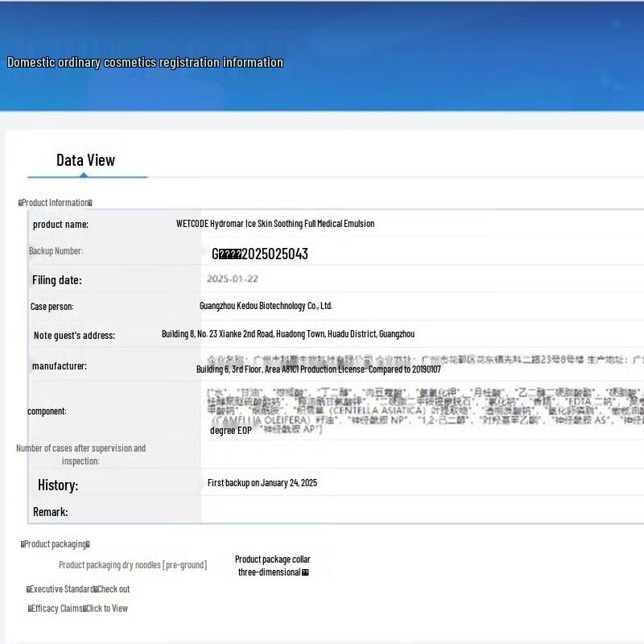The image size is (644, 644).
Task: Click the filing date 2025-01-22 value
Action: pos(231,279)
